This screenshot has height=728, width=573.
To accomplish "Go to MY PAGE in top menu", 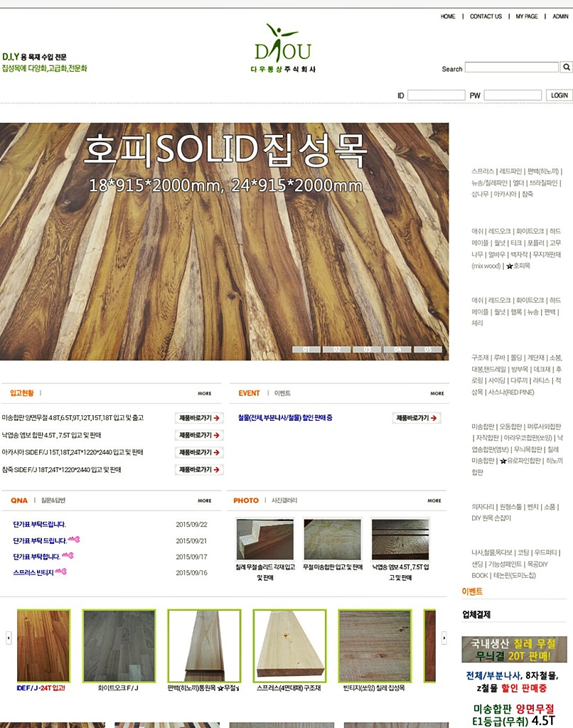I will click(527, 16).
